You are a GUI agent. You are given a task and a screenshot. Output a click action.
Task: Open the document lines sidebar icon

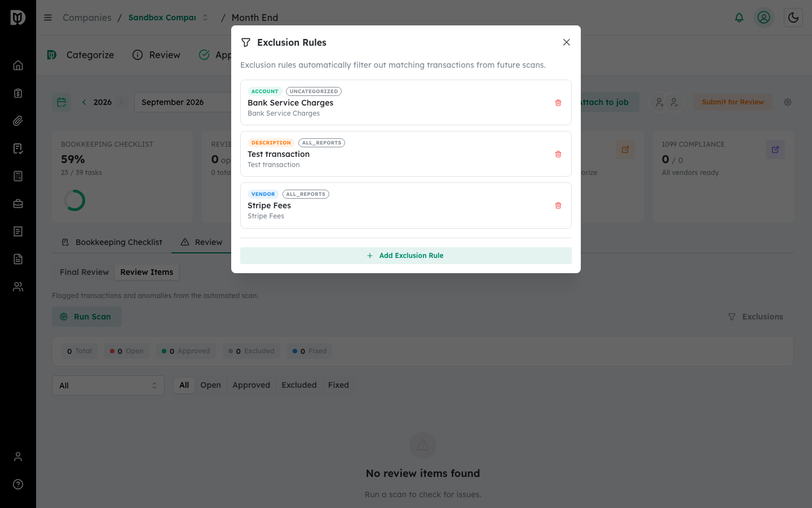[x=18, y=231]
